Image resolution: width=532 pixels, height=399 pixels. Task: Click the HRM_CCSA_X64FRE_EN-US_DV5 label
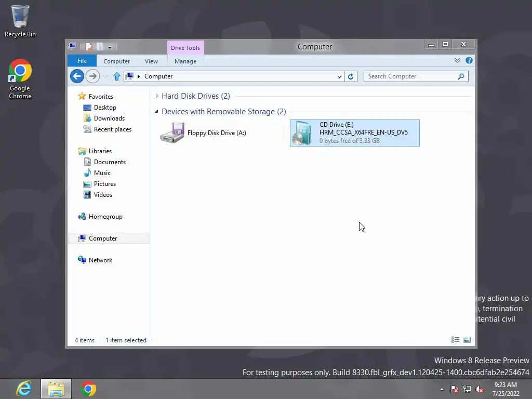pyautogui.click(x=363, y=132)
